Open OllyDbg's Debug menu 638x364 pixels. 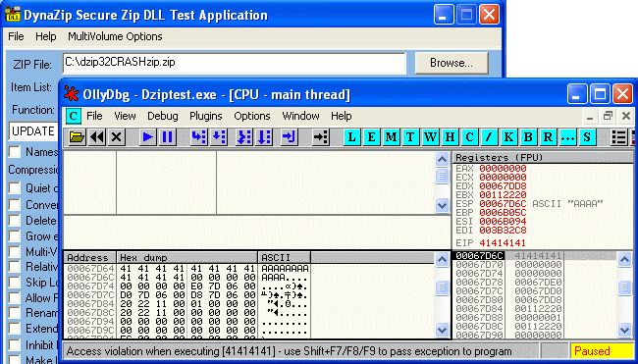163,117
